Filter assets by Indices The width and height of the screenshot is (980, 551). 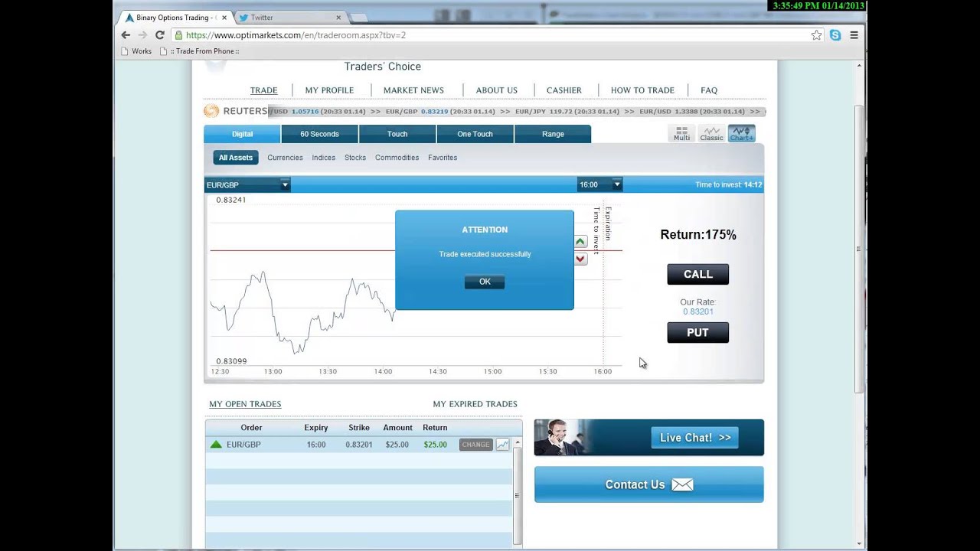click(x=323, y=158)
